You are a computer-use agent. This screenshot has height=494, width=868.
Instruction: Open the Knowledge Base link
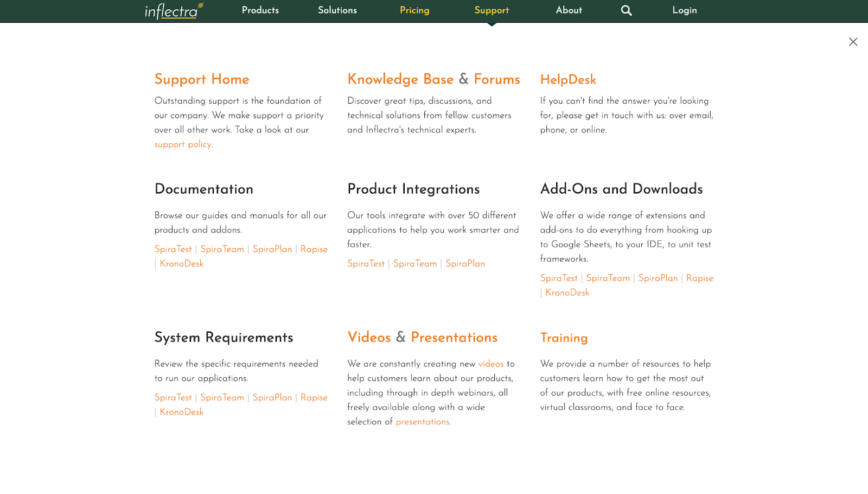coord(400,79)
